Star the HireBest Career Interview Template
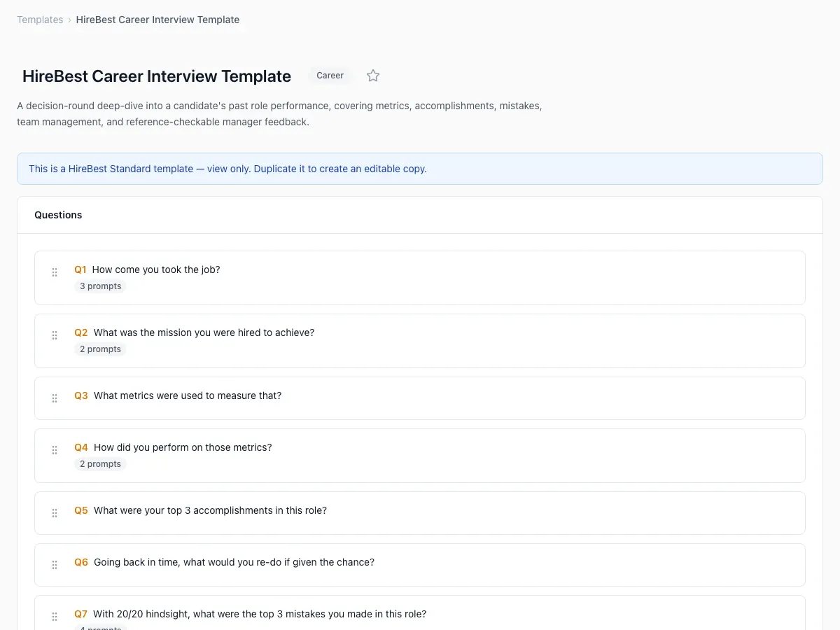This screenshot has width=840, height=630. pyautogui.click(x=373, y=76)
